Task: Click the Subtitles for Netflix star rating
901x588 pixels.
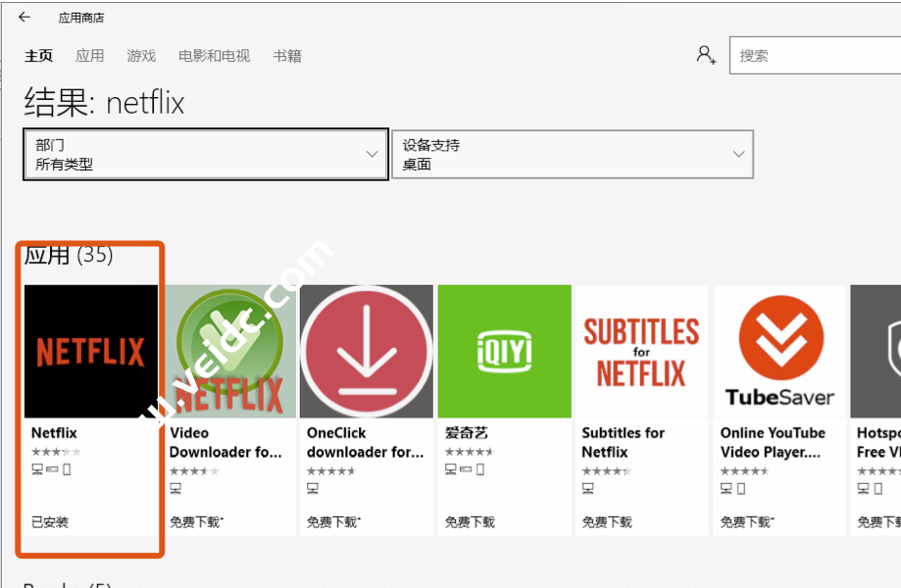Action: [606, 471]
